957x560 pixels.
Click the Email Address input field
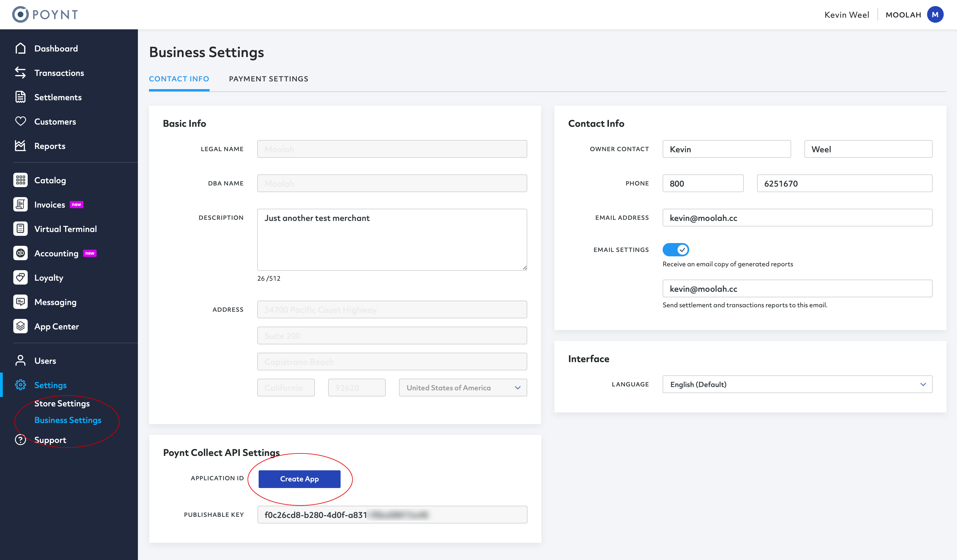coord(797,218)
